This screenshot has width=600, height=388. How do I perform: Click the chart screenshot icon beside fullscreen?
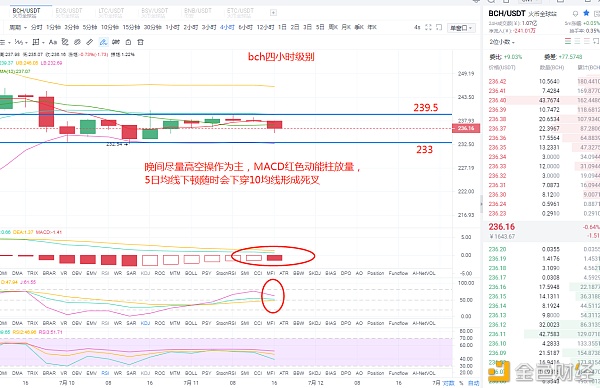pyautogui.click(x=439, y=27)
